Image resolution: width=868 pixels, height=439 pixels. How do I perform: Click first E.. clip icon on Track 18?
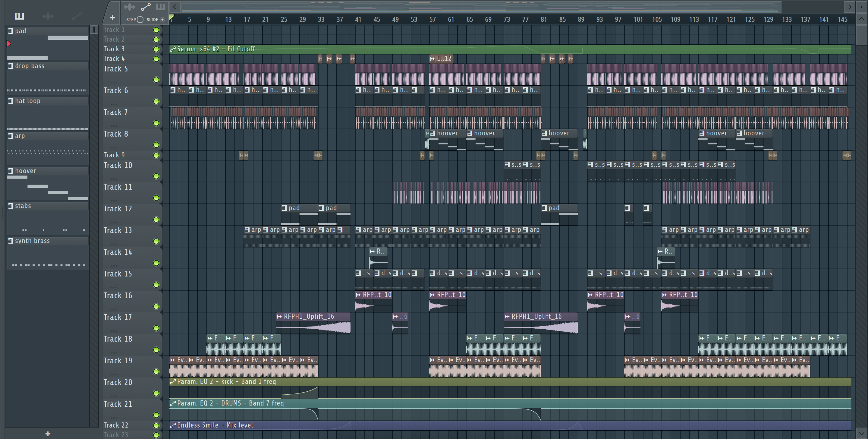pos(210,338)
